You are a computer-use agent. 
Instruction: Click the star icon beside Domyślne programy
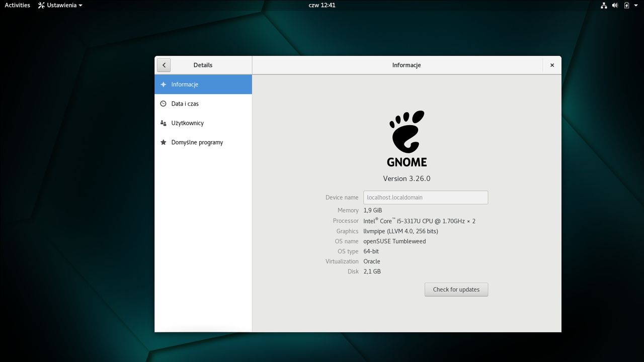tap(163, 142)
